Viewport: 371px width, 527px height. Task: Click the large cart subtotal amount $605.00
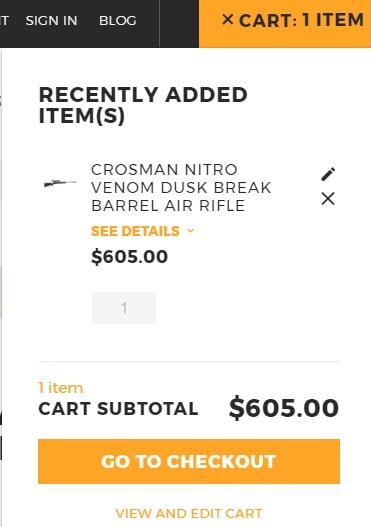[x=284, y=408]
